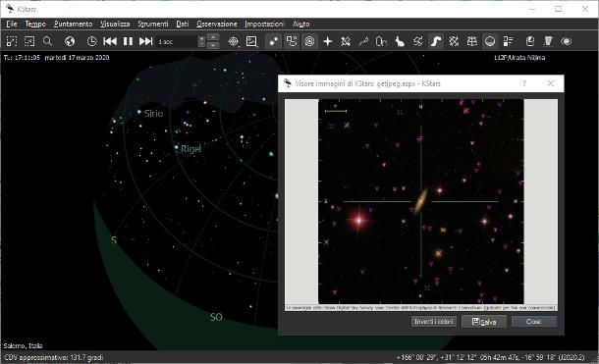Click the date text martedì 17 marzo 2020
The width and height of the screenshot is (599, 364).
(77, 58)
